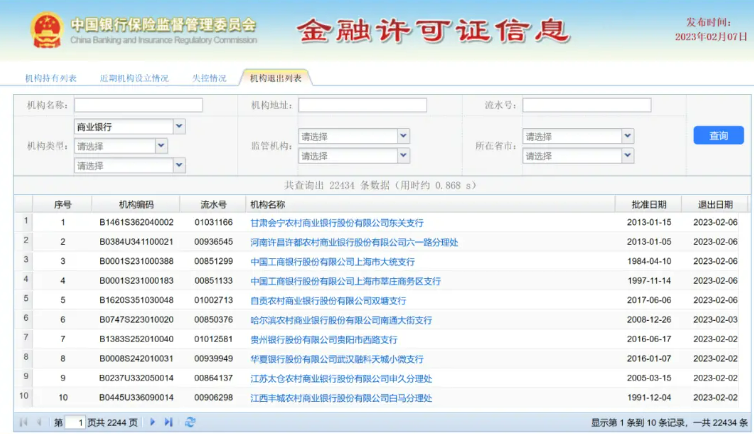Select code cell B1461S362040002
The image size is (754, 434).
(x=137, y=223)
